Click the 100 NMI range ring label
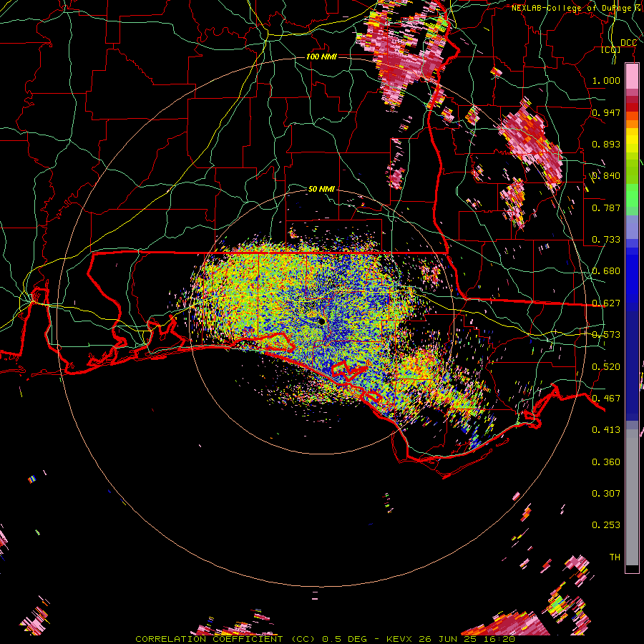This screenshot has width=644, height=644. [x=321, y=57]
